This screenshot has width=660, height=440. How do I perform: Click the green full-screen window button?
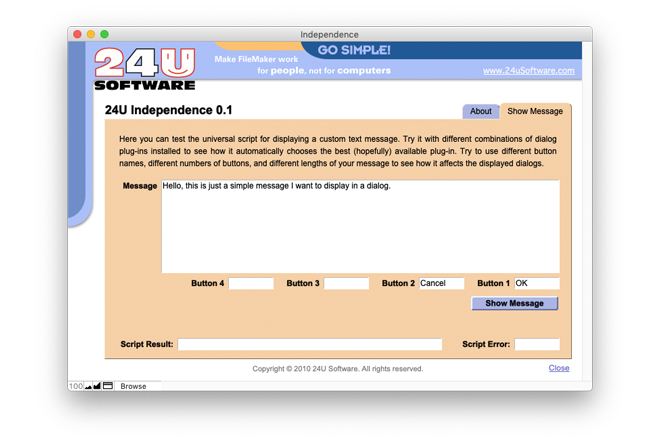click(104, 34)
